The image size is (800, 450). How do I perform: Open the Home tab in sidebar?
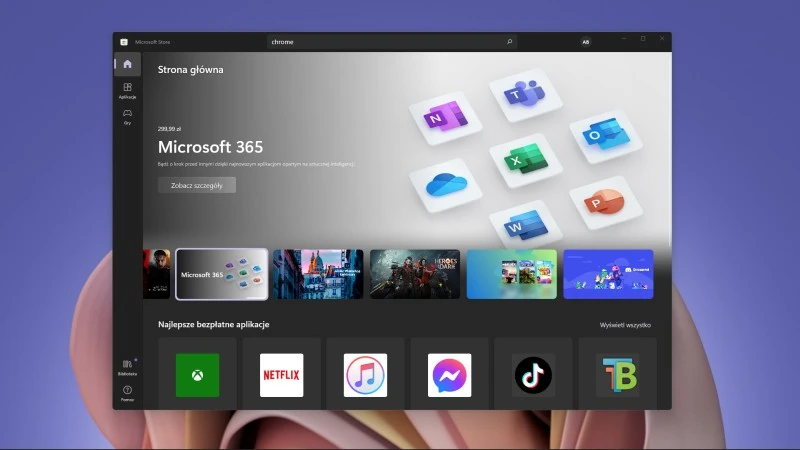[128, 64]
